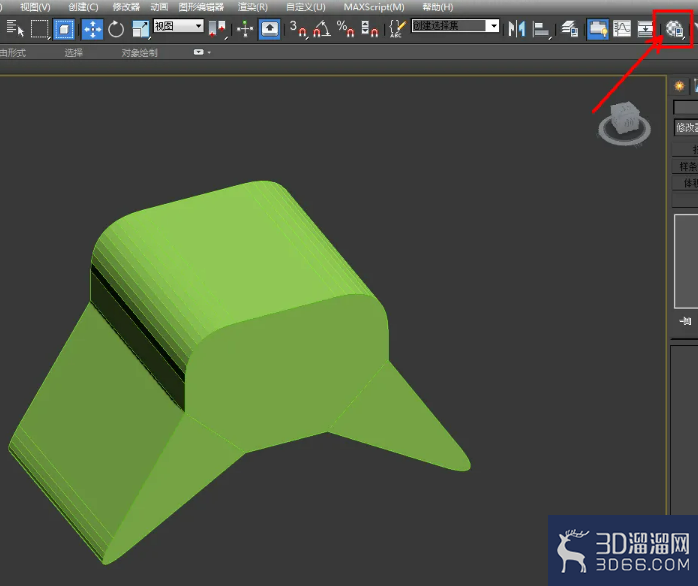Toggle the Spinner Snap button
This screenshot has width=698, height=586.
[369, 29]
